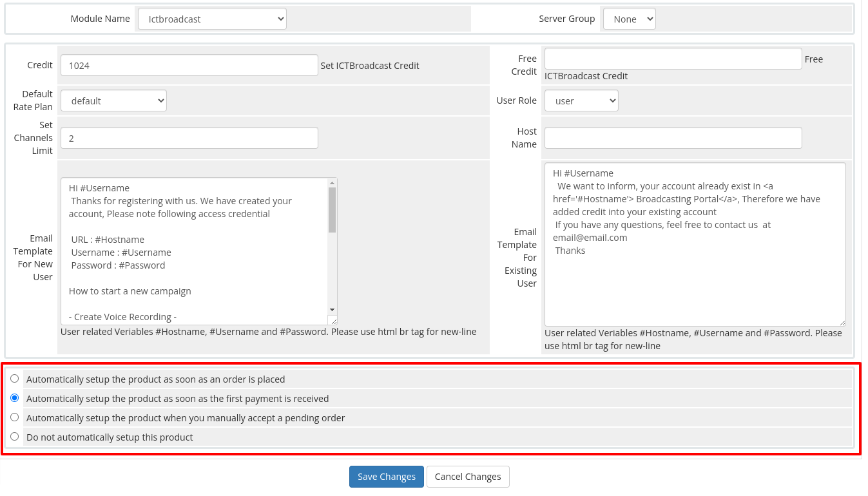This screenshot has height=496, width=868.
Task: Expand the Default Rate Plan dropdown
Action: pos(113,100)
